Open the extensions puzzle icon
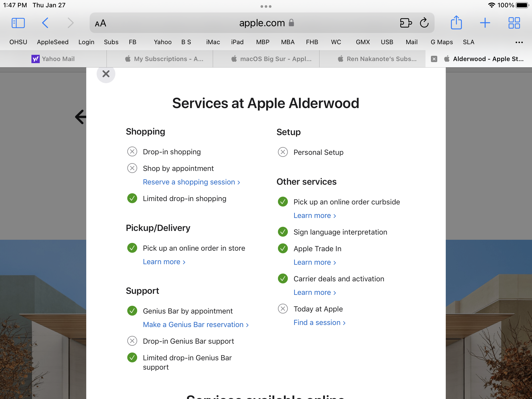 (406, 23)
